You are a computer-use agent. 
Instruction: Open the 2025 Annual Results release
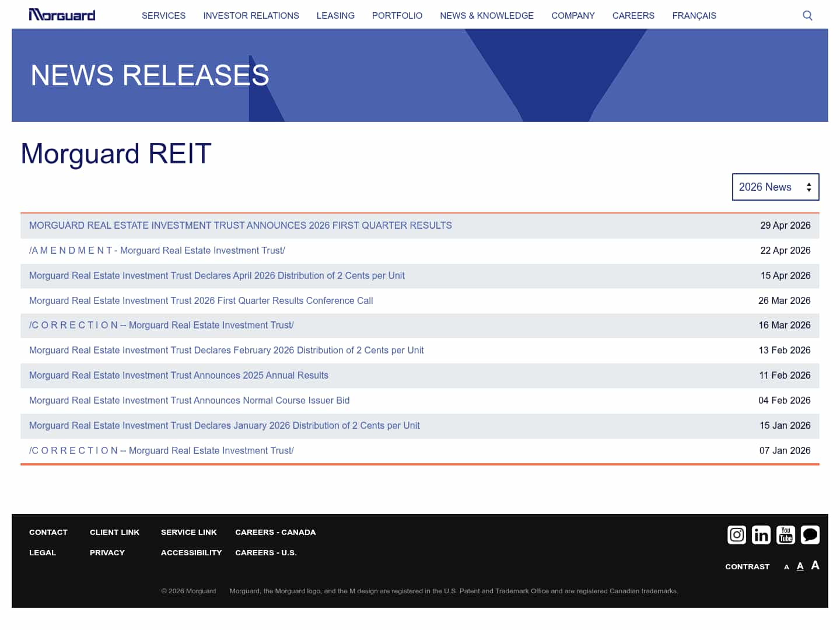(x=178, y=376)
